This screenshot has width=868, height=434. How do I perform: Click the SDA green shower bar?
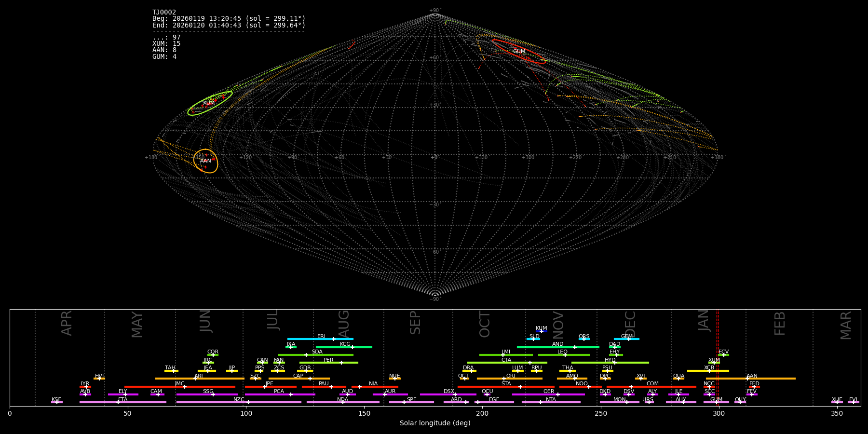tap(316, 355)
